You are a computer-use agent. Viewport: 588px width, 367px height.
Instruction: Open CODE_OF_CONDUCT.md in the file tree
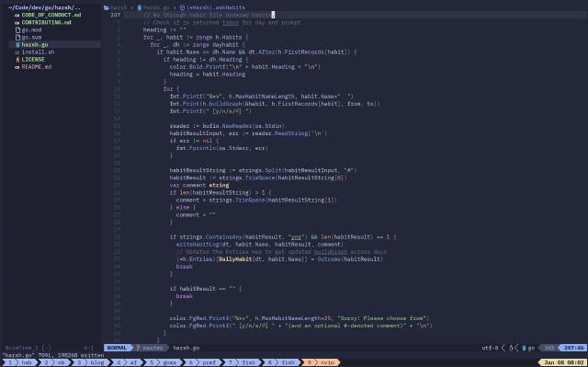point(51,15)
